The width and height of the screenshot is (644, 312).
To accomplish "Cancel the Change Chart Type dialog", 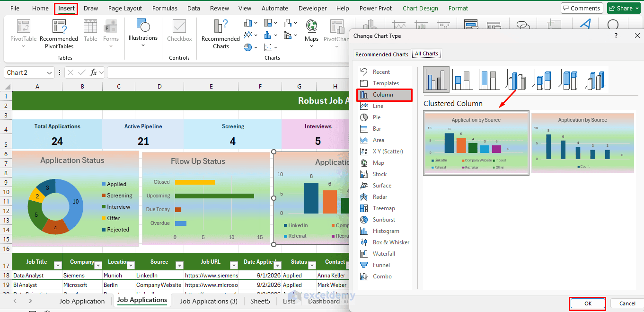I will (627, 303).
